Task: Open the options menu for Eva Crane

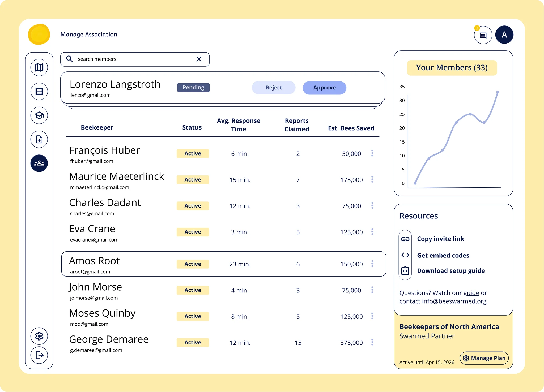Action: 372,232
